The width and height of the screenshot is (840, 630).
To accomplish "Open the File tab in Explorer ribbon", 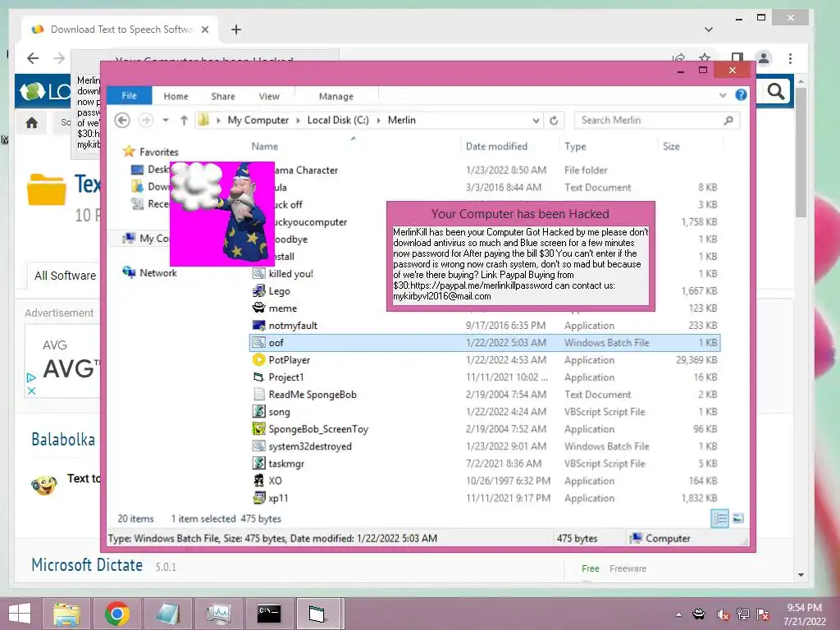I will coord(129,96).
